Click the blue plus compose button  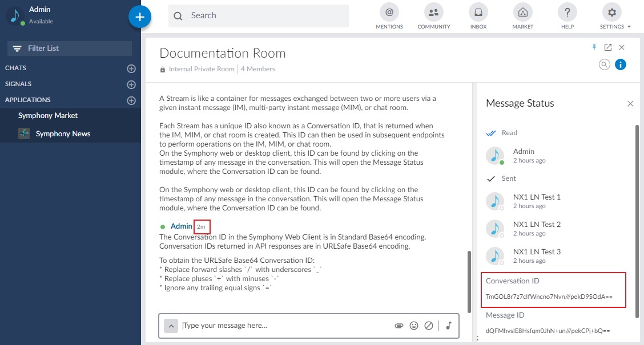click(140, 17)
